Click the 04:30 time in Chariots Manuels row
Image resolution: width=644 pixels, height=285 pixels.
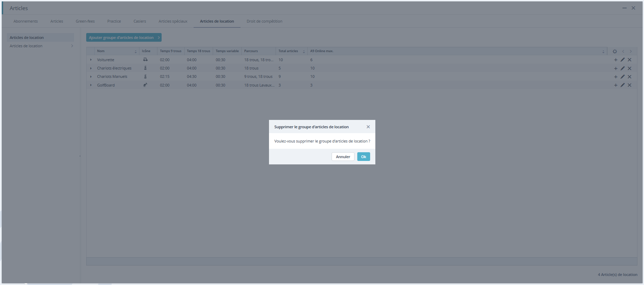click(x=191, y=76)
